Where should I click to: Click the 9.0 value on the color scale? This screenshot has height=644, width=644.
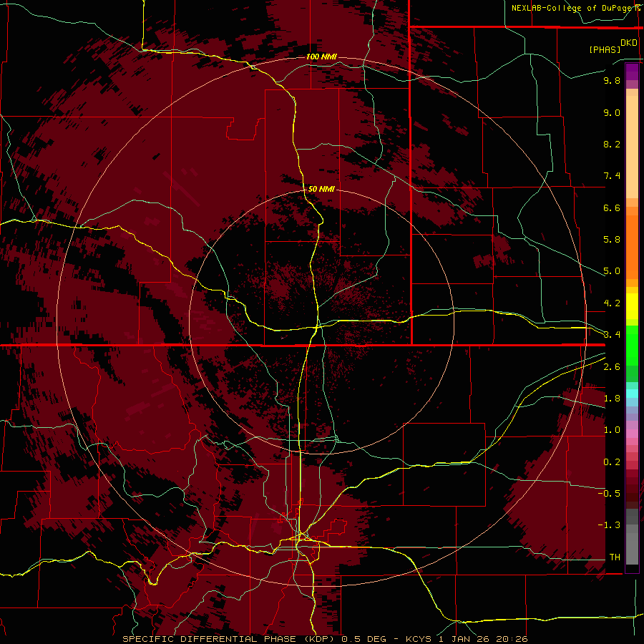[x=612, y=112]
